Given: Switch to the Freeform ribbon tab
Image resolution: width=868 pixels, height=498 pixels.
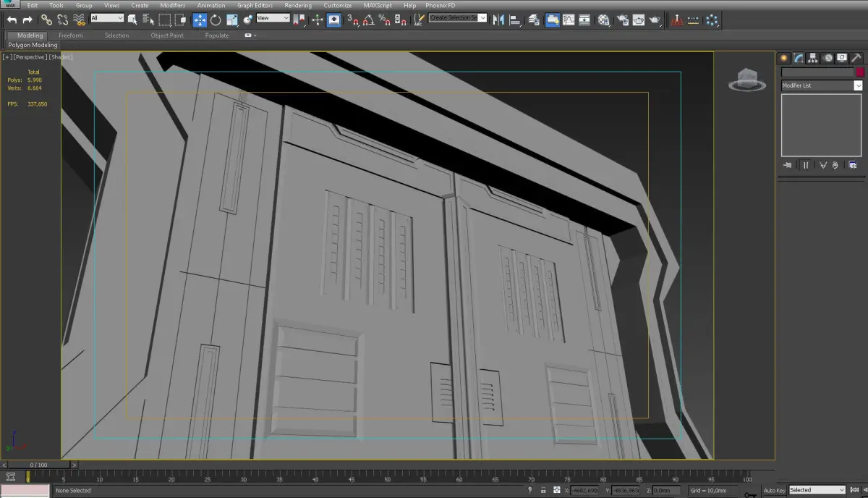Looking at the screenshot, I should (71, 35).
